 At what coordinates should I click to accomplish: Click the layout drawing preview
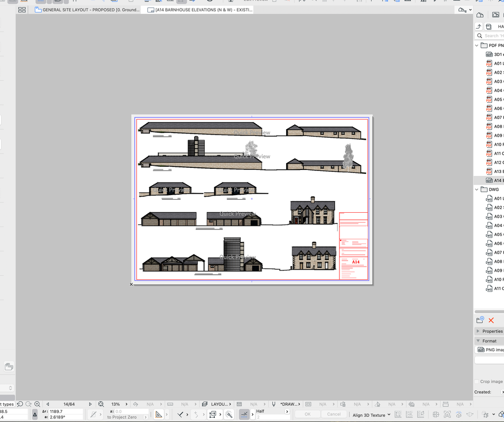tap(252, 200)
